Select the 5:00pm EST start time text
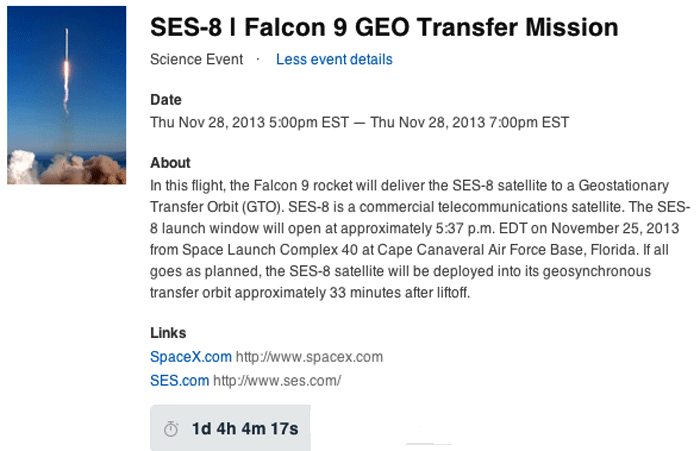 (x=308, y=122)
